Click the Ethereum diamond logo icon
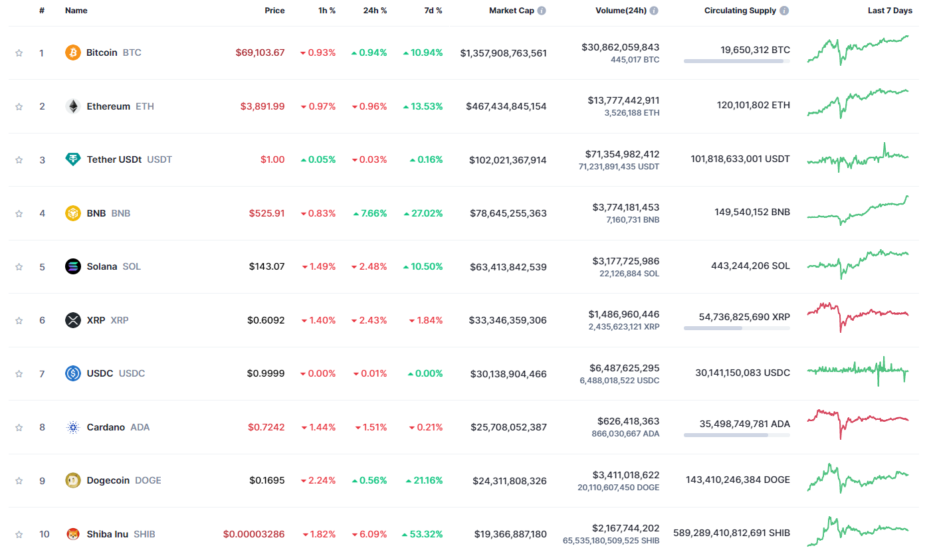The image size is (935, 560). 73,106
